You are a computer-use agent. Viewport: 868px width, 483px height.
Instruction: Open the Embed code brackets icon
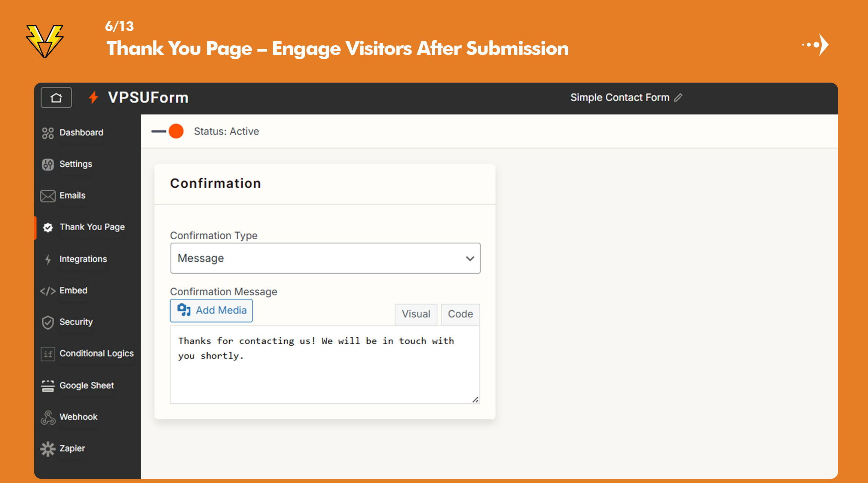[x=47, y=290]
